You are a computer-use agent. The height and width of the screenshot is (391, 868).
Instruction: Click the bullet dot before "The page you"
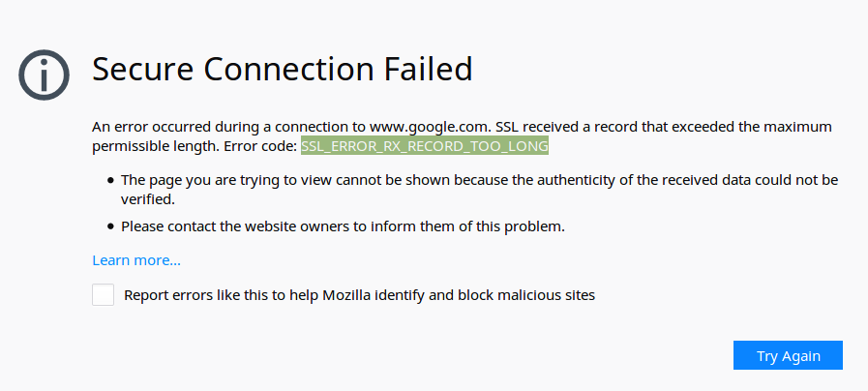(x=111, y=181)
